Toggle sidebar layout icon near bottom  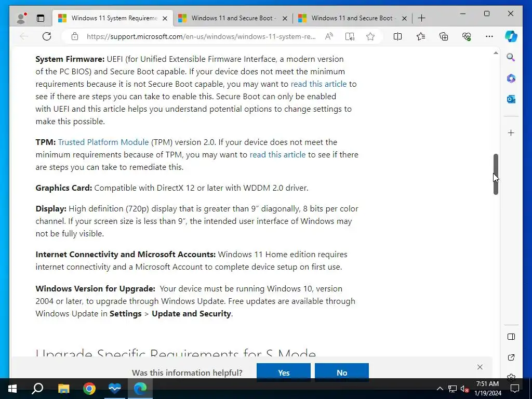(x=511, y=337)
